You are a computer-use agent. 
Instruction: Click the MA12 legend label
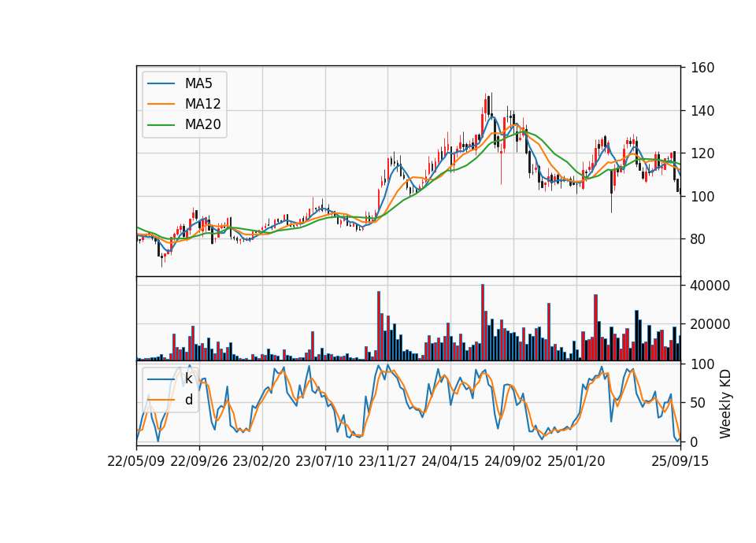202,104
